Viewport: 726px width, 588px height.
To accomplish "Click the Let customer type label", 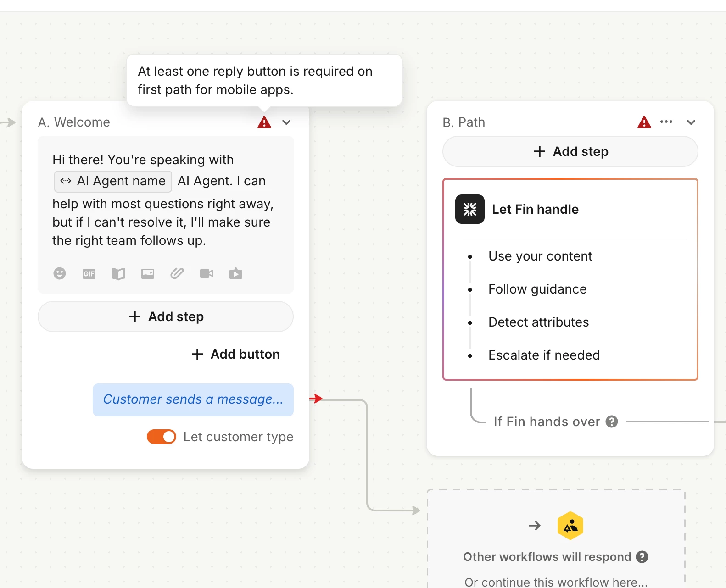I will click(x=238, y=437).
